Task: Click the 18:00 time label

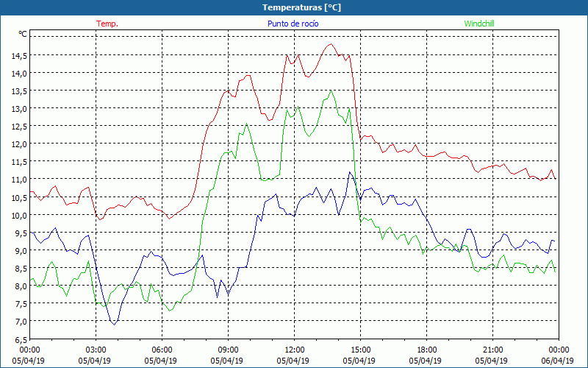Action: [x=427, y=350]
